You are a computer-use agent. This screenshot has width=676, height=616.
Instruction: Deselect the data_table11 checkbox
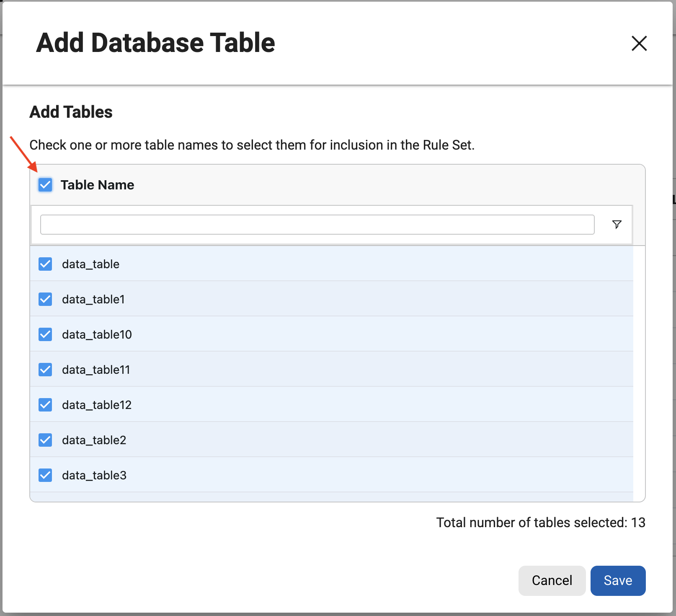[x=45, y=370]
